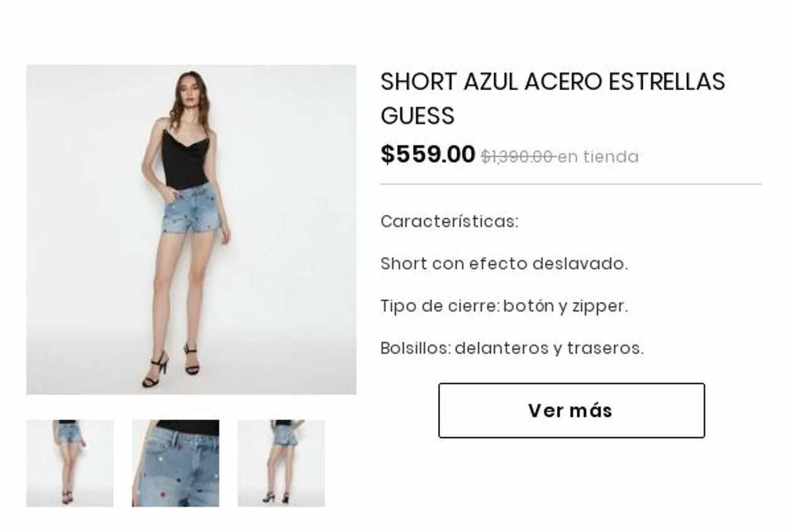Click the 'Tipo de cierre' description line
Image resolution: width=787 pixels, height=532 pixels.
tap(504, 307)
